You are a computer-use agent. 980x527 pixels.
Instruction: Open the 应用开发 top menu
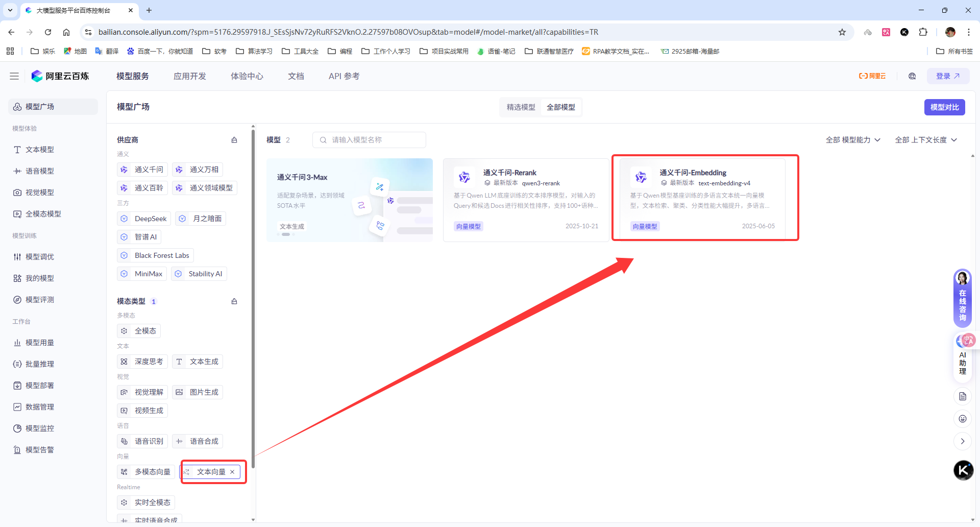point(190,76)
